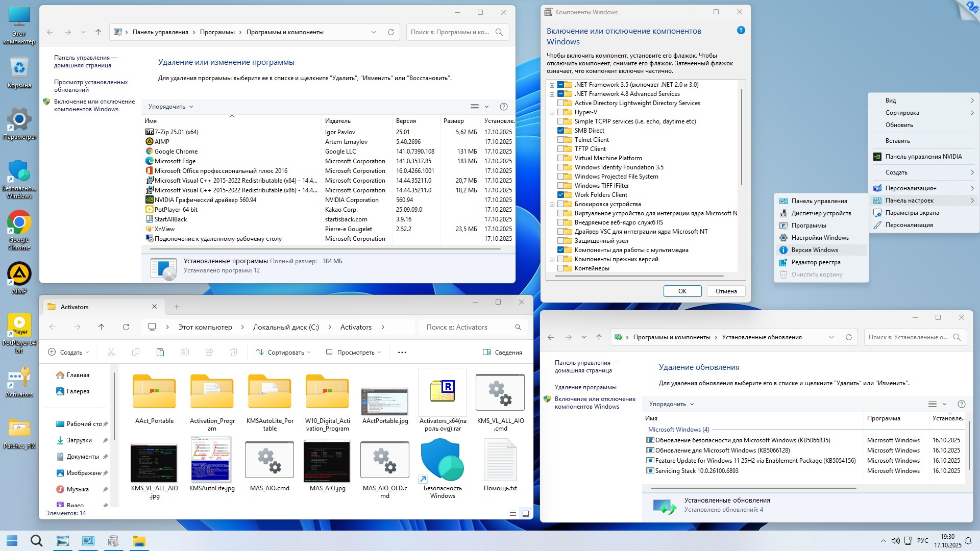Toggle the Work Folders Client checkbox

coord(561,195)
